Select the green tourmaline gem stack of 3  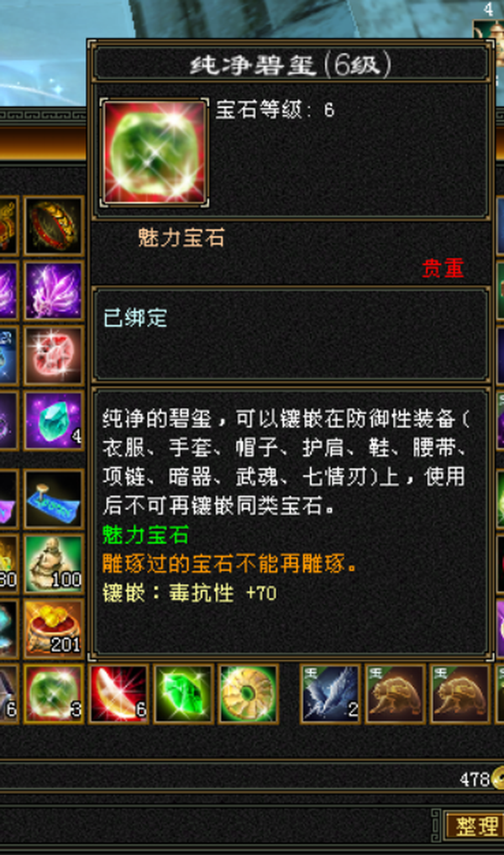pyautogui.click(x=54, y=694)
